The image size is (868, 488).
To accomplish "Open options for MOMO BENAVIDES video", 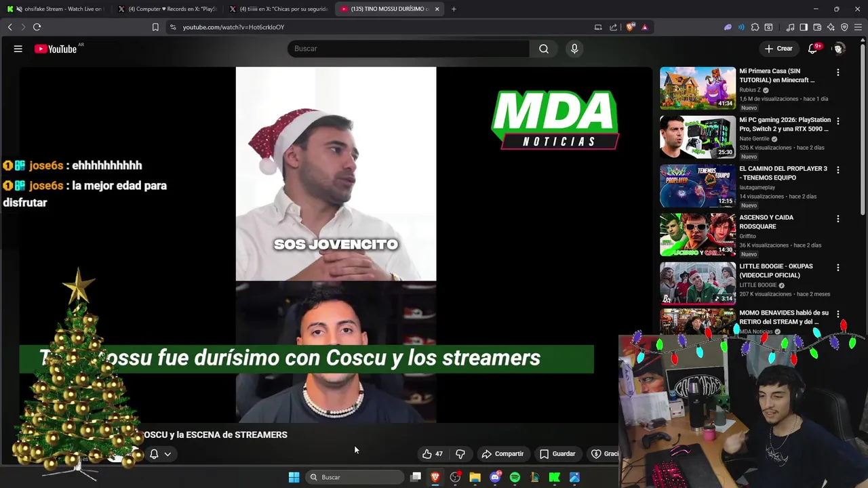I will click(838, 314).
